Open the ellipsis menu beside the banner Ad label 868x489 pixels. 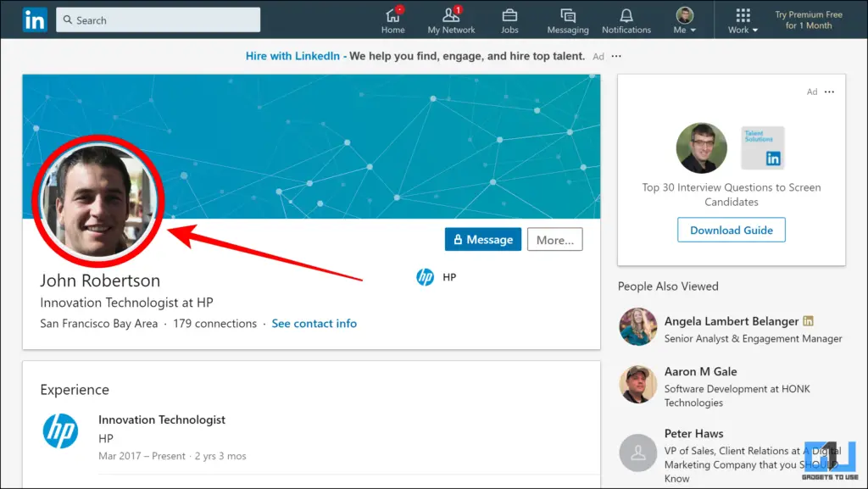coord(615,56)
